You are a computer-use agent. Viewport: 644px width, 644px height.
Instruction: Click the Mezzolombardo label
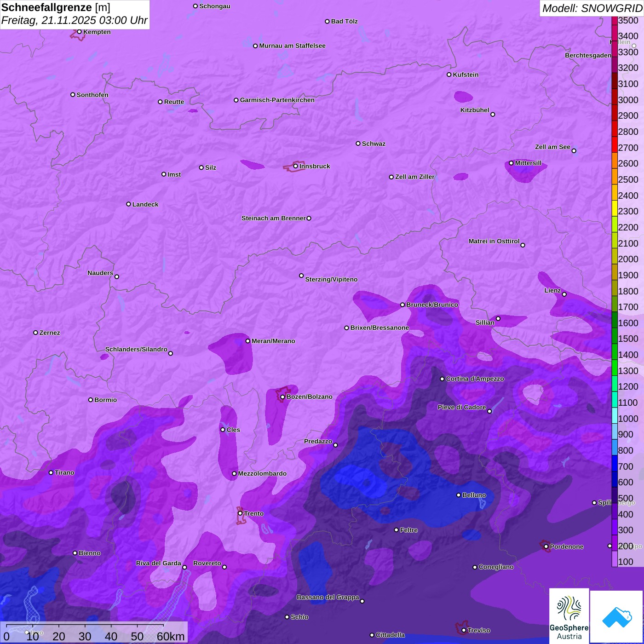pos(262,473)
